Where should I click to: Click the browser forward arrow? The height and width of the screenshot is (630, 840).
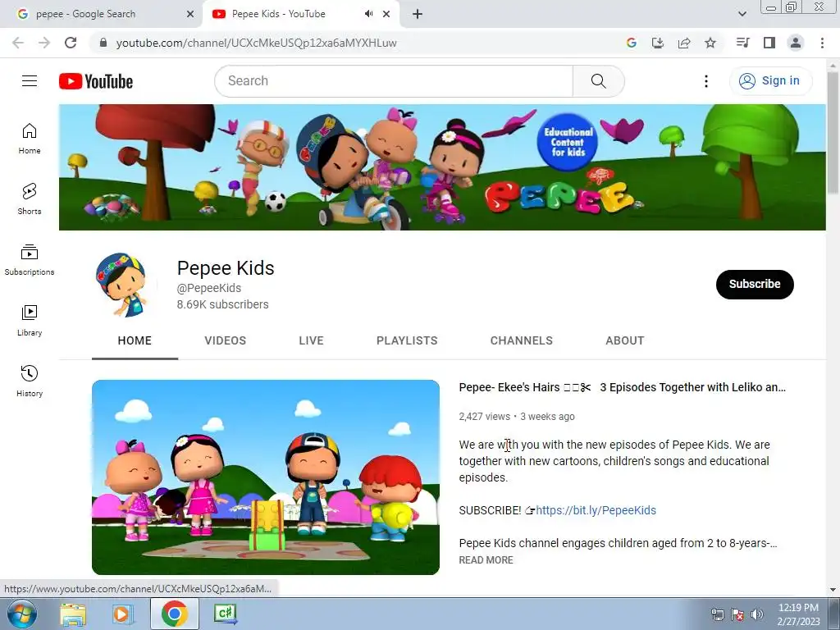(44, 43)
